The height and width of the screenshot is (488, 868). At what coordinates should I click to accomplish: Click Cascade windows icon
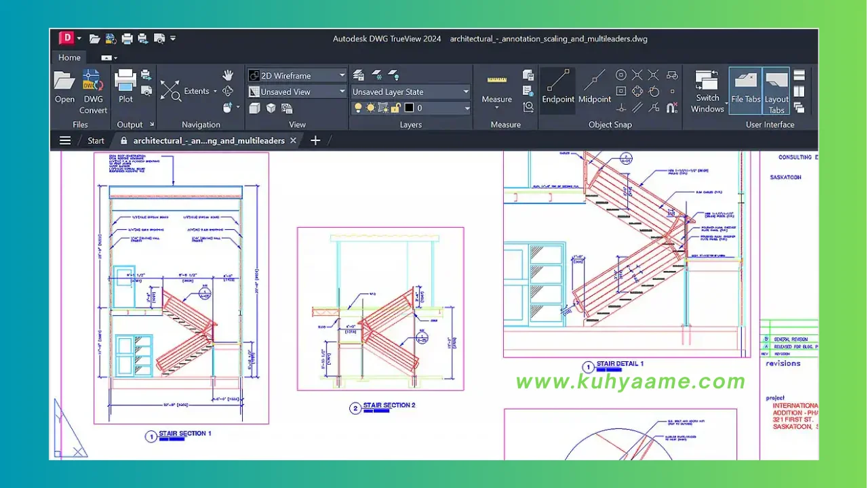pyautogui.click(x=799, y=107)
